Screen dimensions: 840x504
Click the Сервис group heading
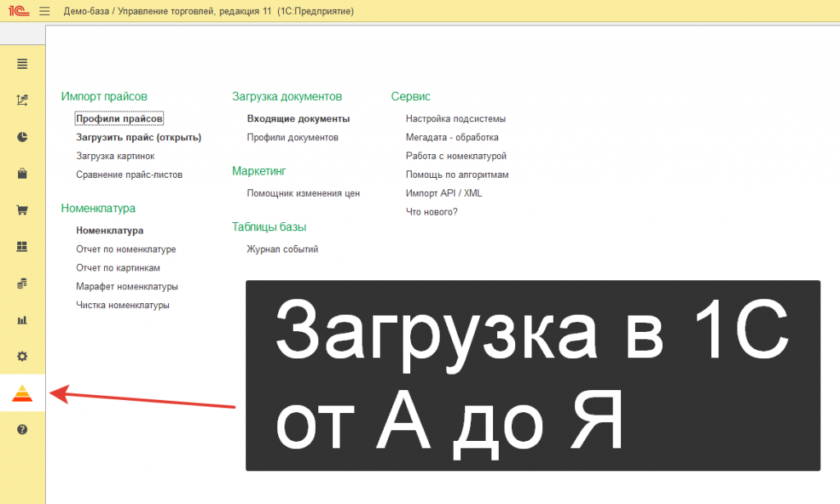point(410,97)
